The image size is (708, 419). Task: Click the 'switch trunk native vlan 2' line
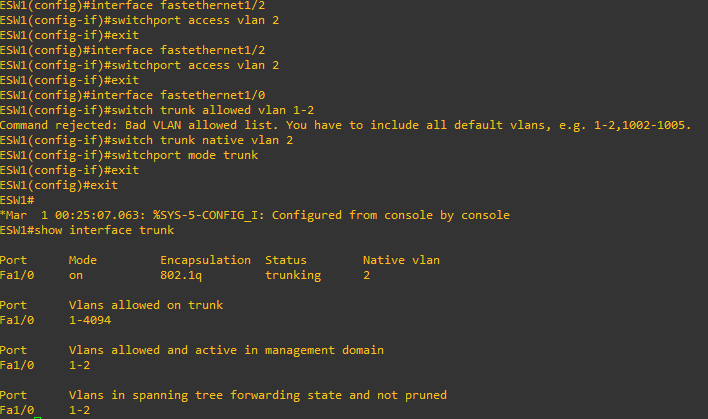point(146,140)
